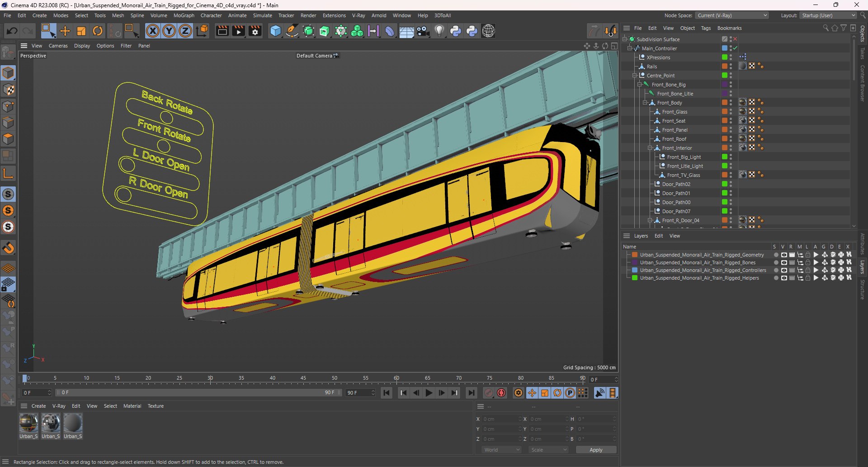Viewport: 868px width, 467px height.
Task: Open the Bookmarks menu in Objects panel
Action: pos(729,28)
